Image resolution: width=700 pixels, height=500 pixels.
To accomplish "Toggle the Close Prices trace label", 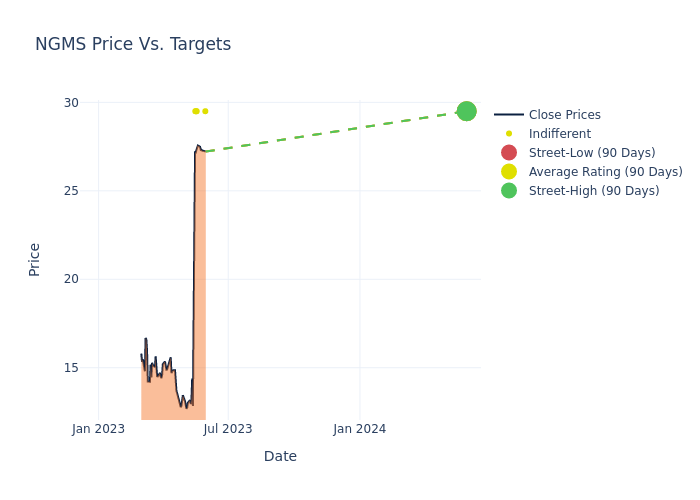I will pos(564,115).
